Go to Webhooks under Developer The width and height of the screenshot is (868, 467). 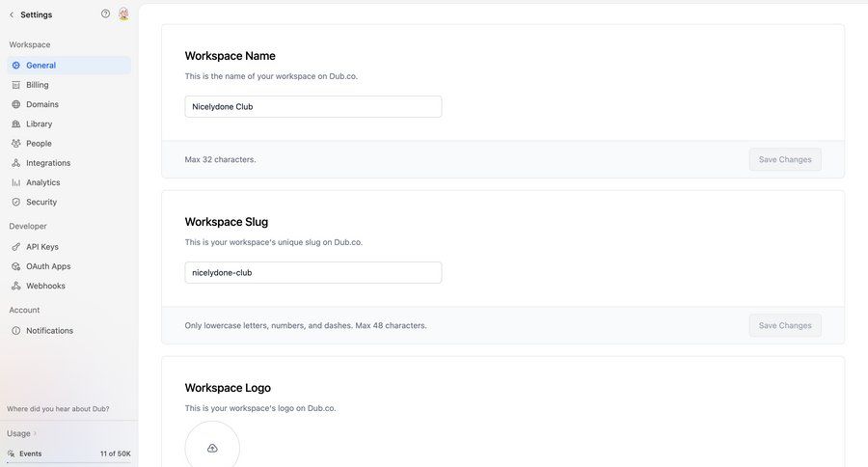(x=69, y=286)
